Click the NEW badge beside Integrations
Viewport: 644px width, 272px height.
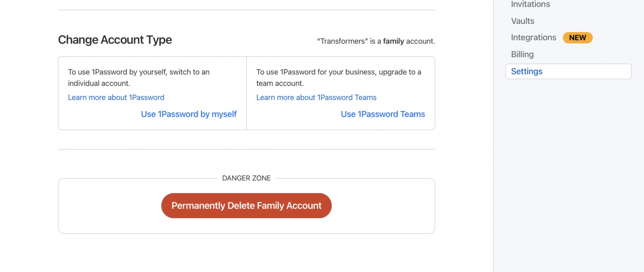click(578, 38)
